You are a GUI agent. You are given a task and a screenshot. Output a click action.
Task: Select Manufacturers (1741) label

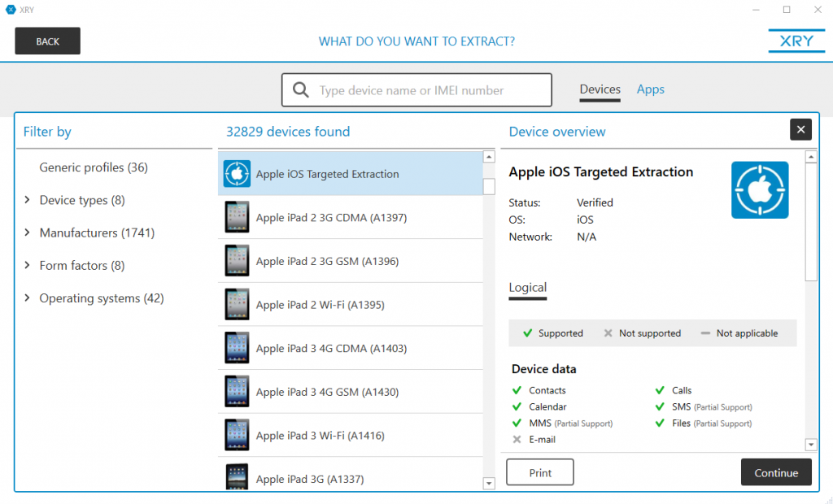[x=98, y=232]
